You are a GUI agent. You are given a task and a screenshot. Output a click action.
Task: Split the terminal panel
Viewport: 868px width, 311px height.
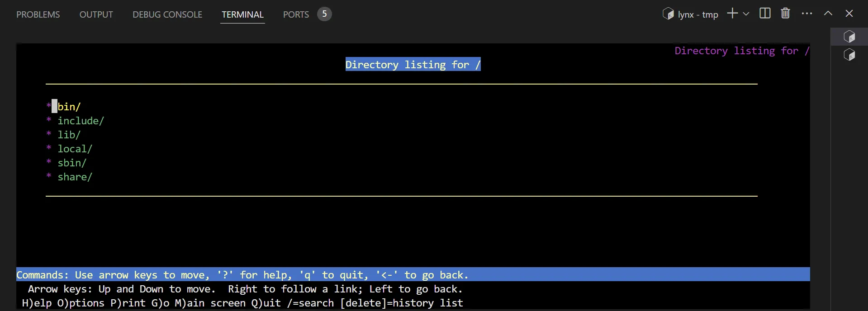point(765,14)
